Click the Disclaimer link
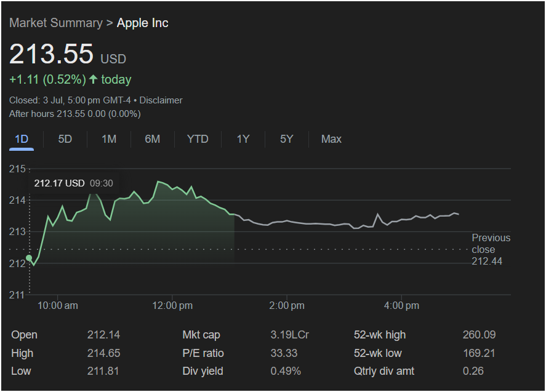546x392 pixels. coord(161,100)
